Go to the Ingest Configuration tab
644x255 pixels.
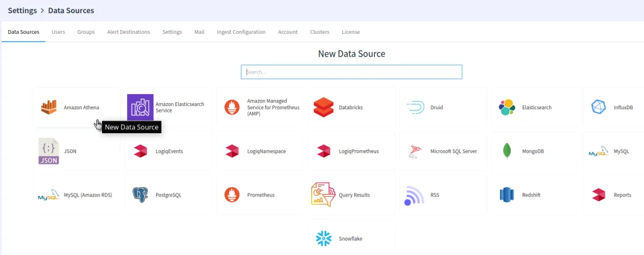(241, 32)
